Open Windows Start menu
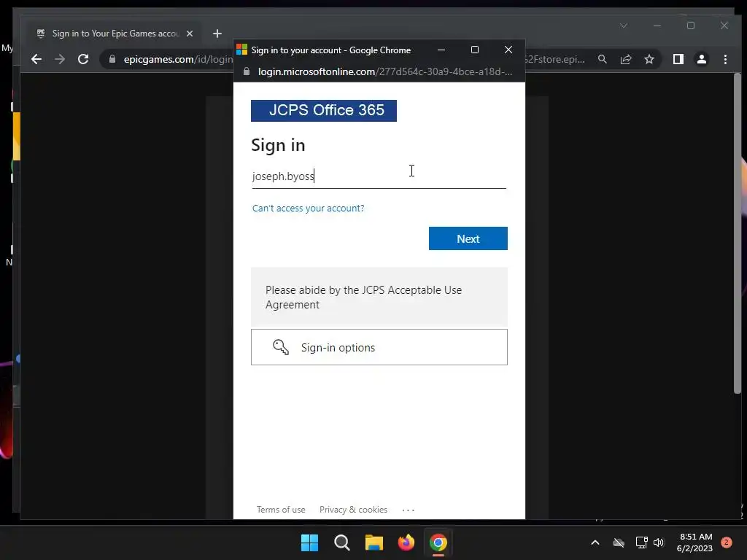The width and height of the screenshot is (747, 560). point(309,542)
